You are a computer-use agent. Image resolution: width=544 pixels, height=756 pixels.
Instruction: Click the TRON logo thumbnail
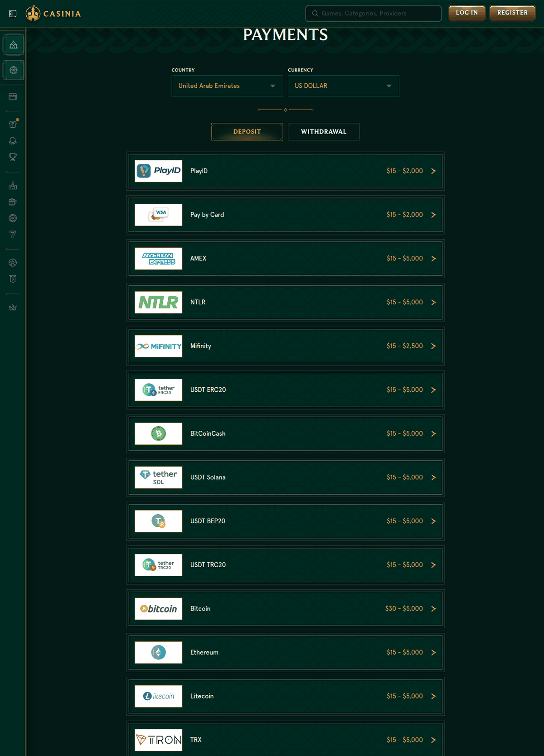159,740
